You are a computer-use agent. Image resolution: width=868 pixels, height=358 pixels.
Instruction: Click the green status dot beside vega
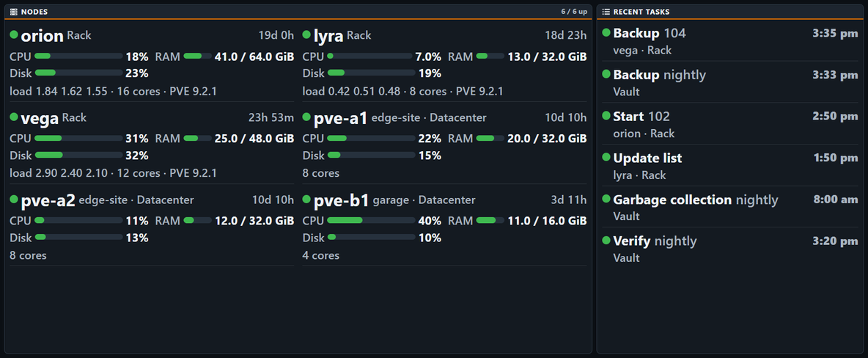point(14,117)
